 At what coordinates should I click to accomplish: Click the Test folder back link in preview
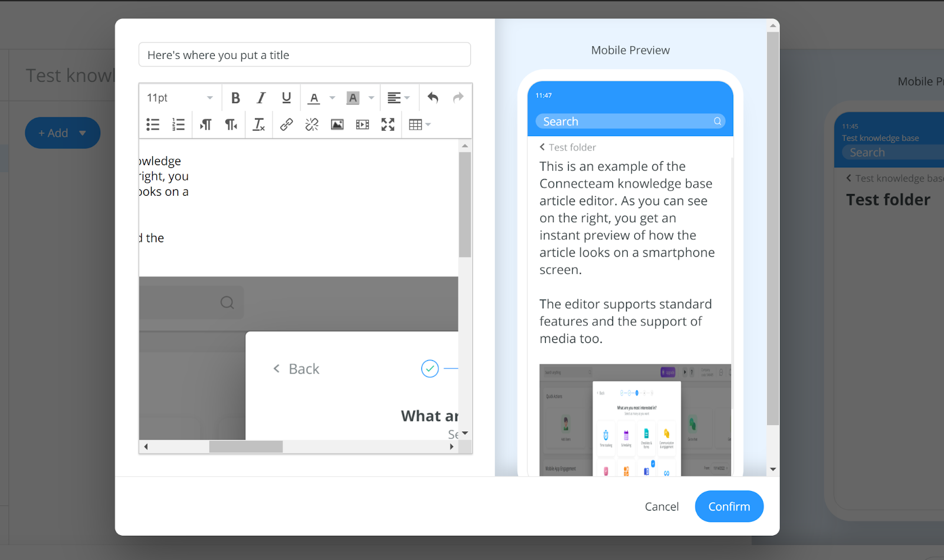[x=568, y=147]
